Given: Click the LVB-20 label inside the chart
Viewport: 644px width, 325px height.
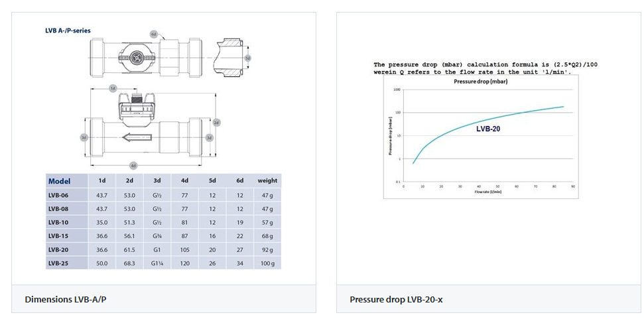Looking at the screenshot, I should (488, 129).
